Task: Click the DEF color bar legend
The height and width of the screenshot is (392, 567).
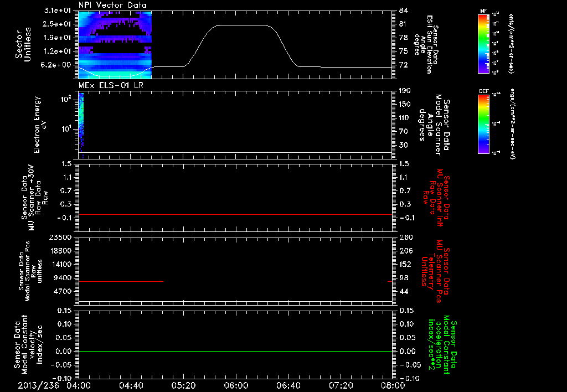Action: [483, 124]
